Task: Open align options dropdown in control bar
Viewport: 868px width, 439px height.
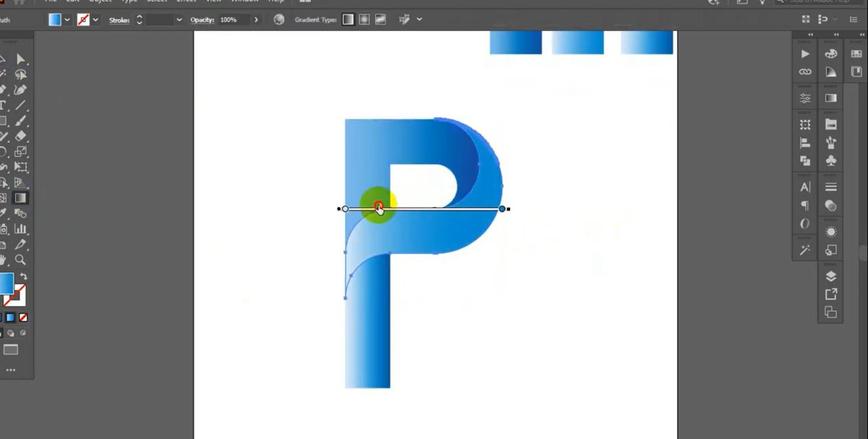Action: (420, 20)
